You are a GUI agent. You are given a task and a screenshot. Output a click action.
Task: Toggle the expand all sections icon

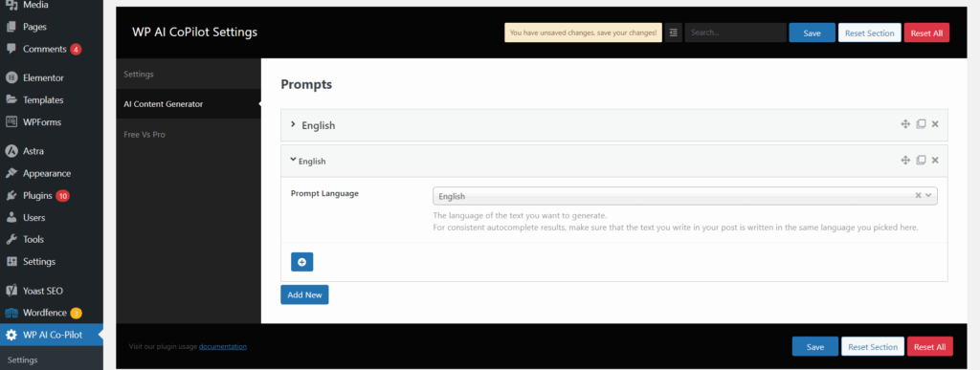coord(673,33)
